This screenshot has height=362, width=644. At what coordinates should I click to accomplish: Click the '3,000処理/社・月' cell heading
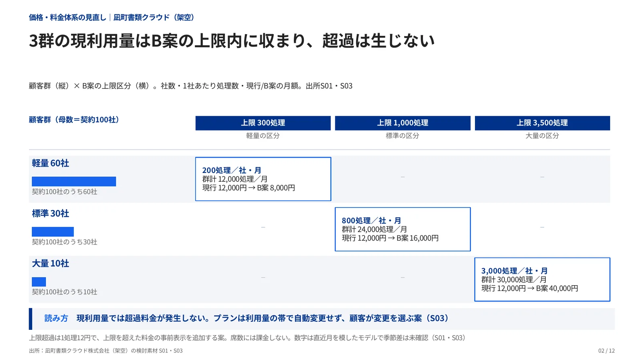(514, 271)
